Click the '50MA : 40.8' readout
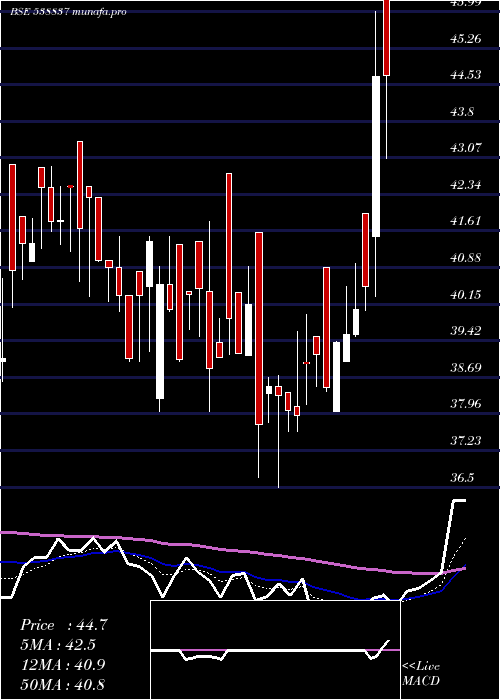The height and width of the screenshot is (700, 500). pos(63,684)
